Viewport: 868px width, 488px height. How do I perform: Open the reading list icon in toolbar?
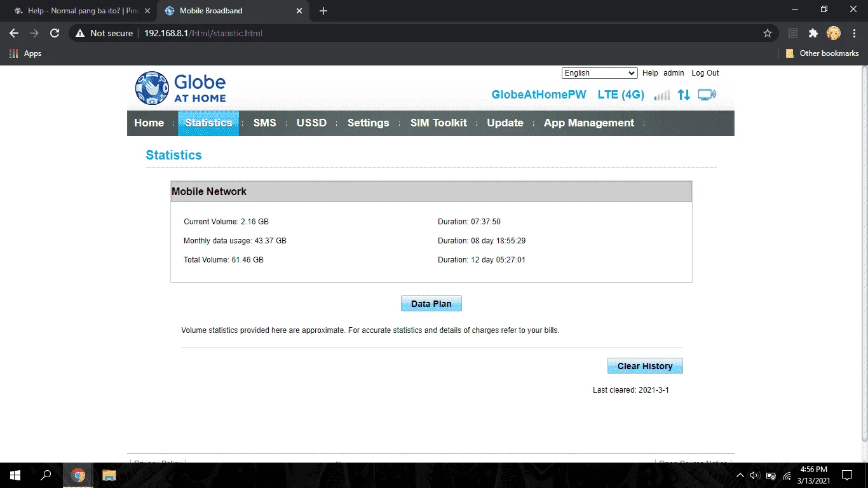[792, 33]
